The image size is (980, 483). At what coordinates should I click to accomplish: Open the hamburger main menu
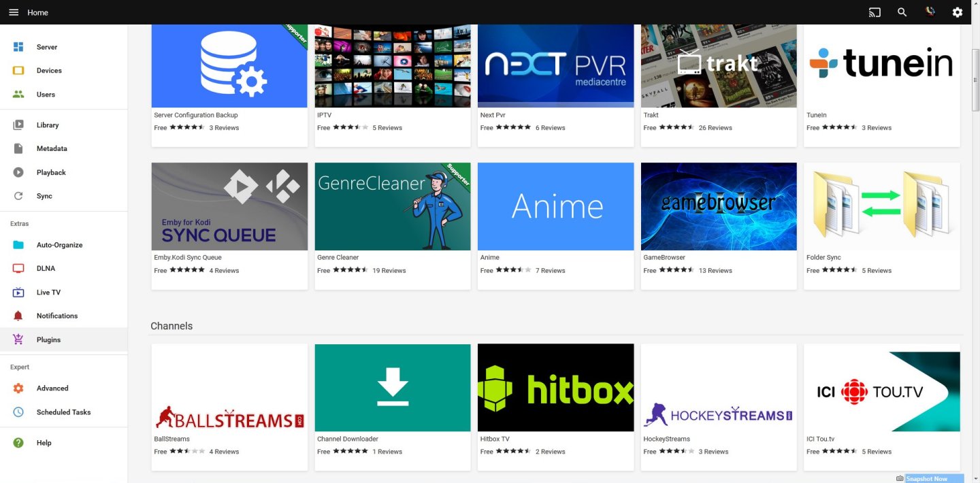click(14, 12)
